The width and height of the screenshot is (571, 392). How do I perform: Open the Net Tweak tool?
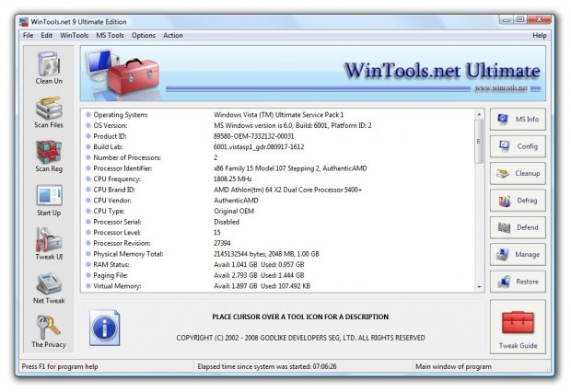[49, 288]
